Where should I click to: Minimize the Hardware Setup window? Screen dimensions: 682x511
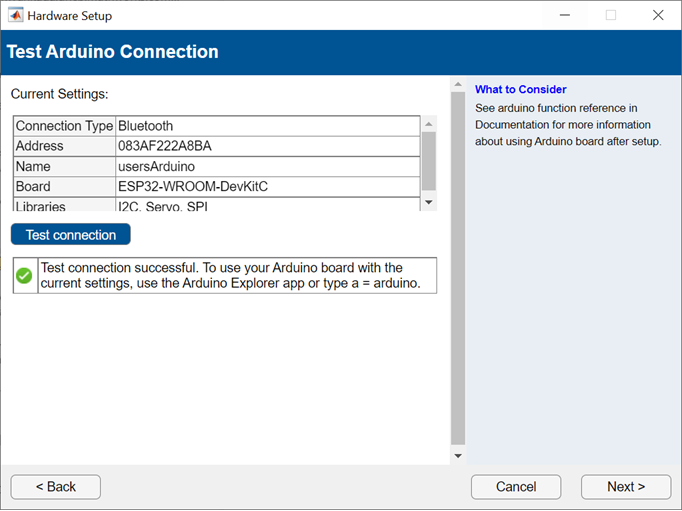point(564,15)
